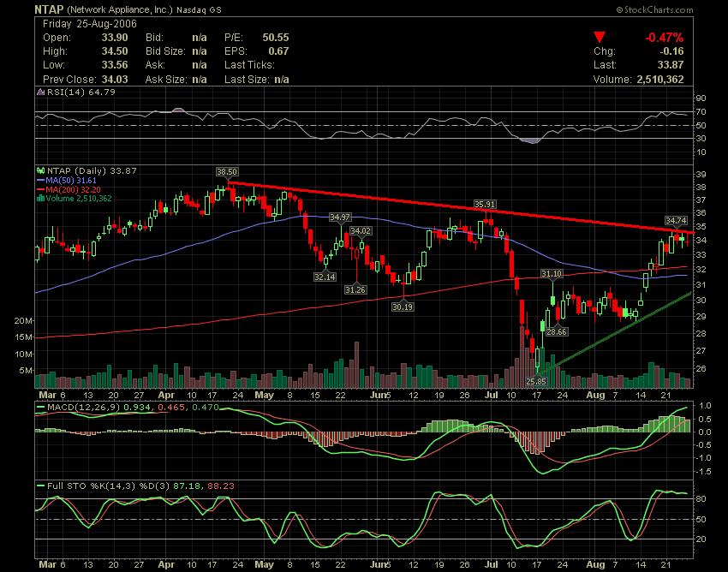Screen dimensions: 728x572
Task: Click the 20M volume axis label
Action: coord(24,321)
